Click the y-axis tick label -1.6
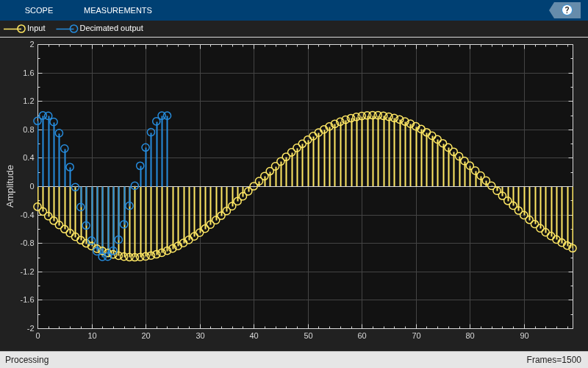Image resolution: width=588 pixels, height=368 pixels. coord(27,300)
